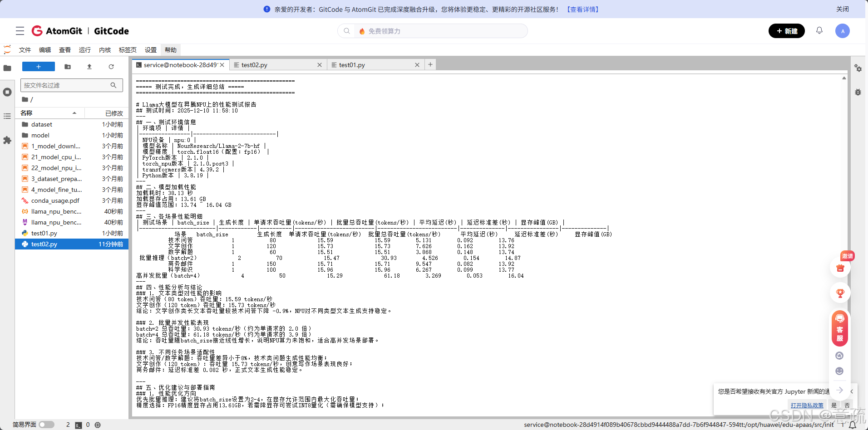This screenshot has width=868, height=430.
Task: Click the Jupyter logo in menu bar
Action: pos(7,49)
